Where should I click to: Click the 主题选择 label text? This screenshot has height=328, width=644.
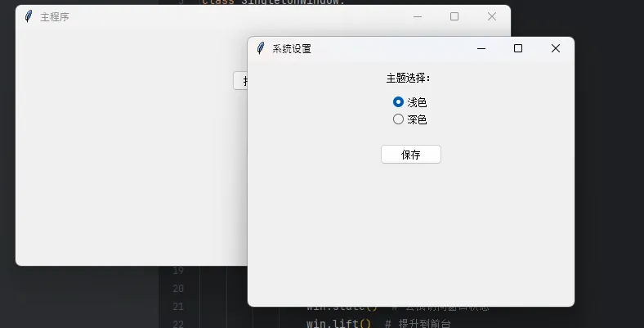point(408,78)
